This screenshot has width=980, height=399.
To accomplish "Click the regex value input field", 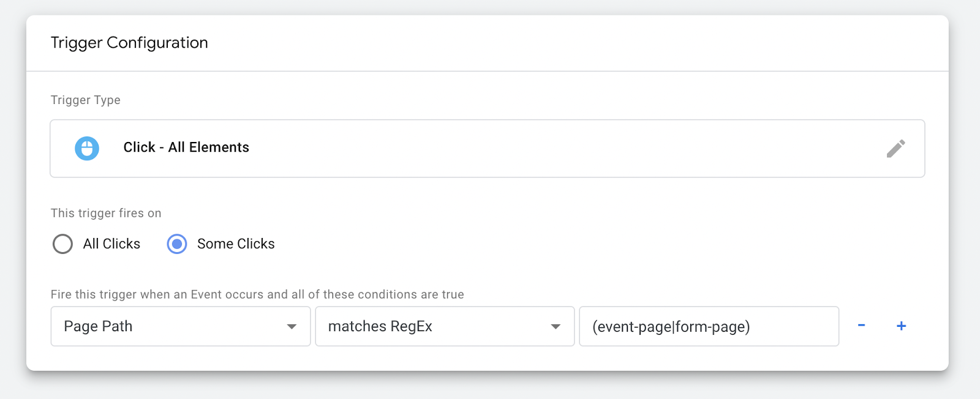I will point(709,326).
